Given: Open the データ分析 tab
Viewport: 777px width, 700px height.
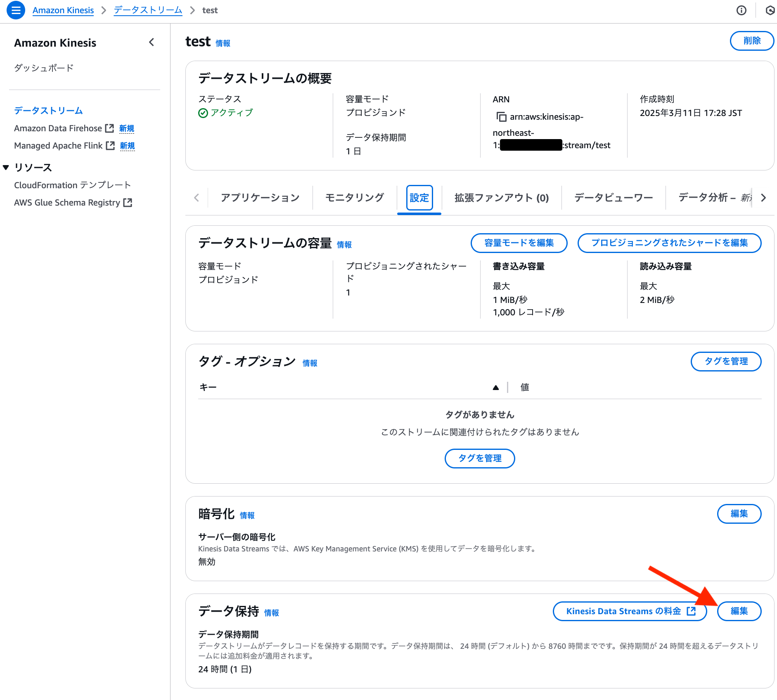Looking at the screenshot, I should [x=715, y=198].
